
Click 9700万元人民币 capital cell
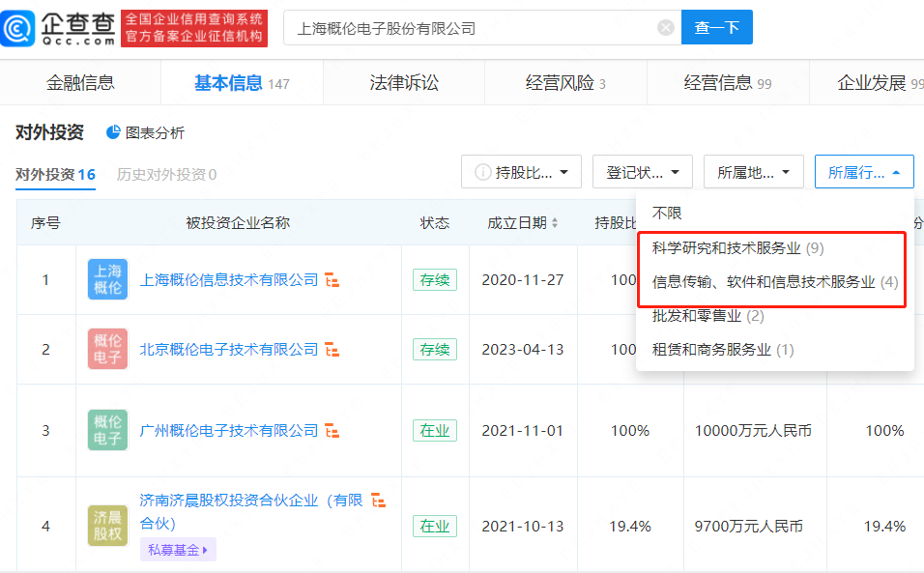click(x=748, y=526)
